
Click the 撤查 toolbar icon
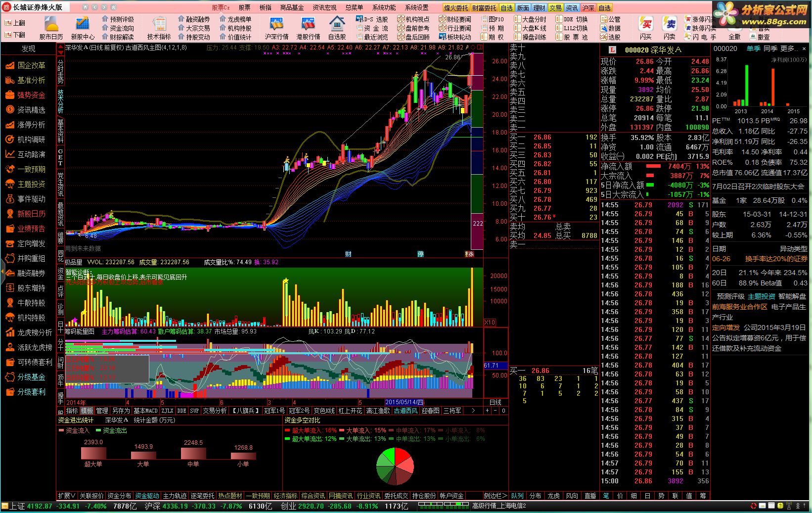760,37
